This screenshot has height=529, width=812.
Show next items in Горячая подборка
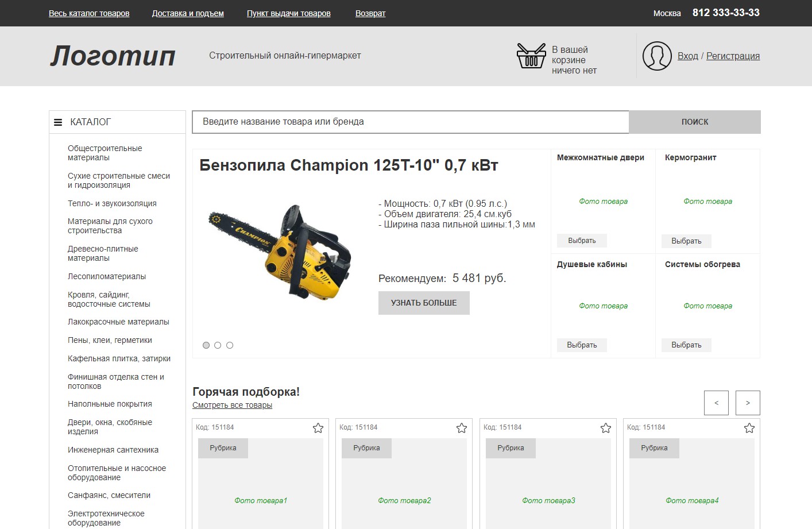click(748, 403)
